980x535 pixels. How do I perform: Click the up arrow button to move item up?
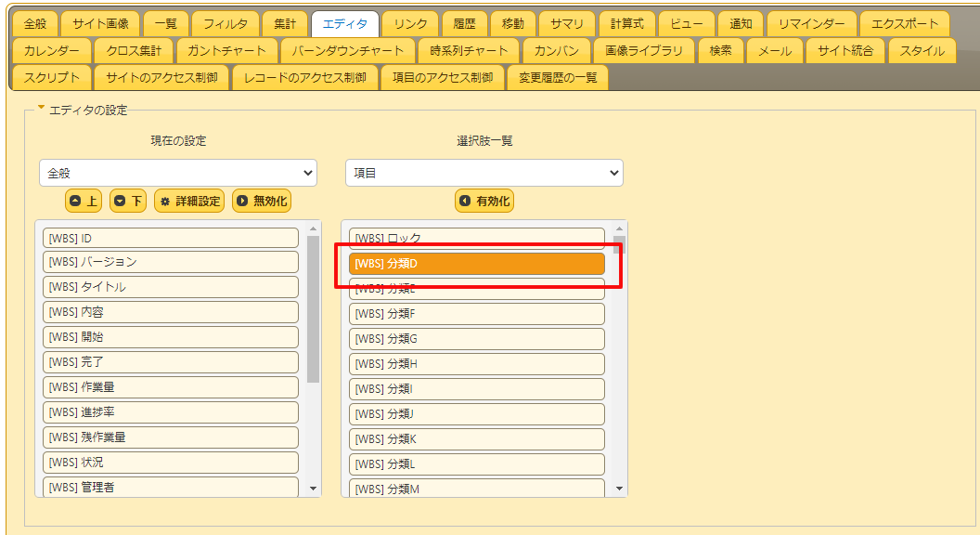point(83,201)
